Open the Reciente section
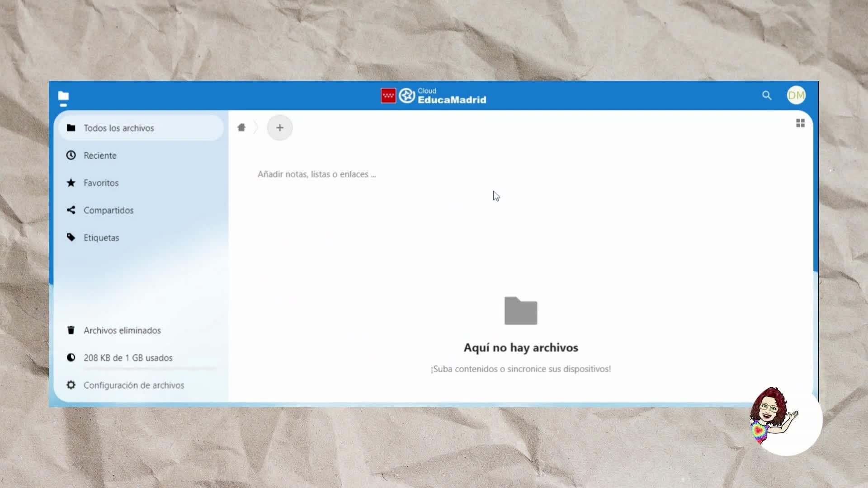Viewport: 868px width, 488px height. point(100,155)
